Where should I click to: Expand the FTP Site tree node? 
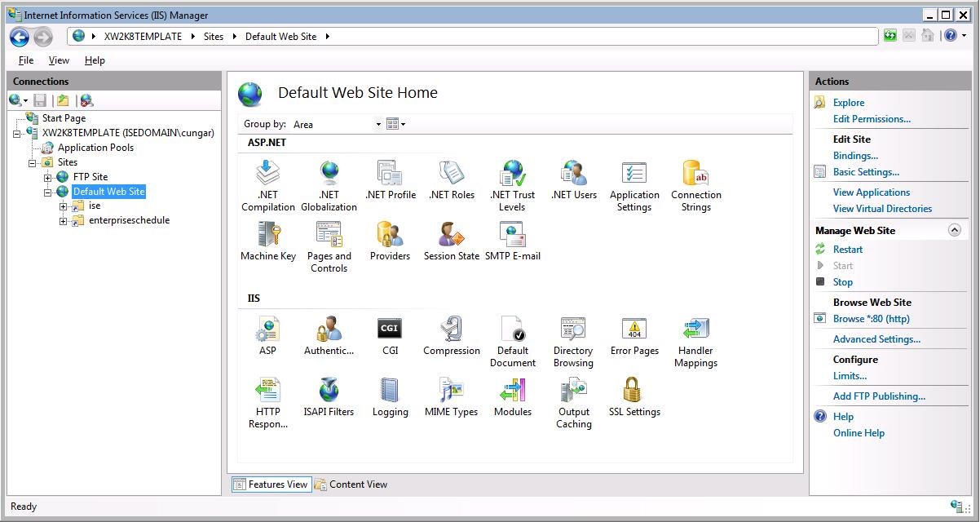(48, 177)
